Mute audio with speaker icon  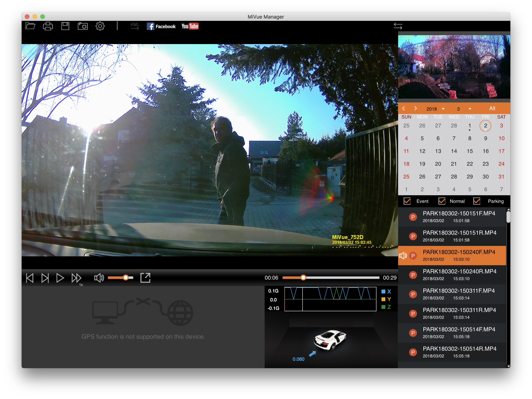click(x=99, y=278)
